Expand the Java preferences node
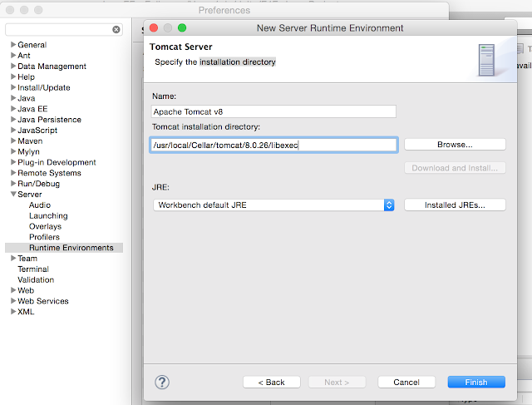This screenshot has width=532, height=405. point(13,98)
